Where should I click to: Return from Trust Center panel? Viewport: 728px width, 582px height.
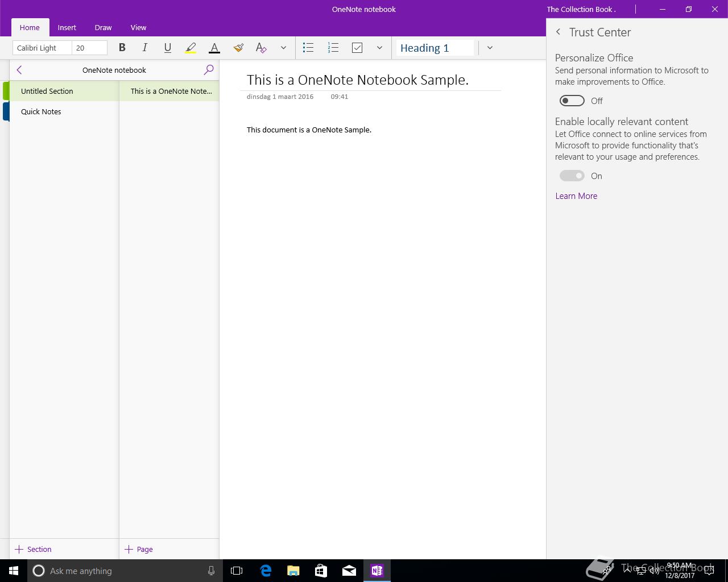click(x=558, y=32)
